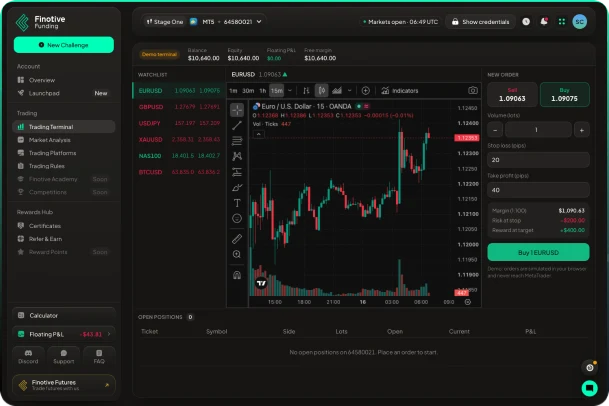Open the clock history icon in the header
Screen dimensions: 609x406
coord(526,22)
